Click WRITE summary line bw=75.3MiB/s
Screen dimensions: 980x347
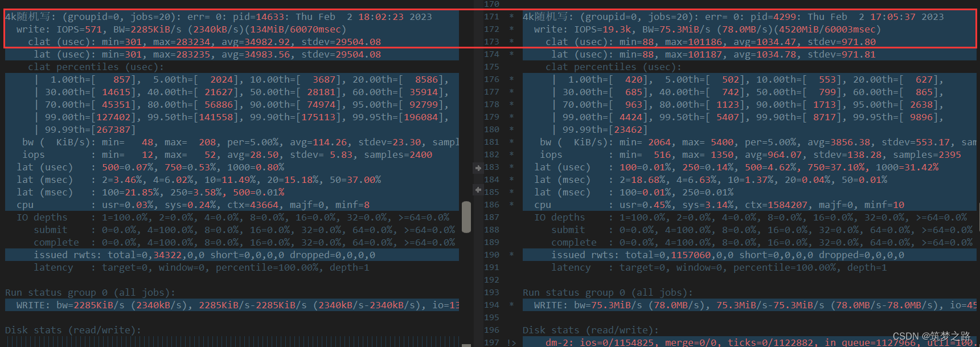[x=755, y=305]
